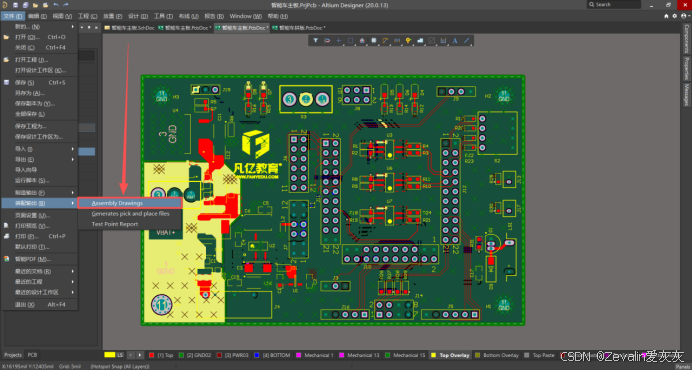Click the selection rectangle tool icon
This screenshot has height=371, width=692.
pyautogui.click(x=350, y=41)
